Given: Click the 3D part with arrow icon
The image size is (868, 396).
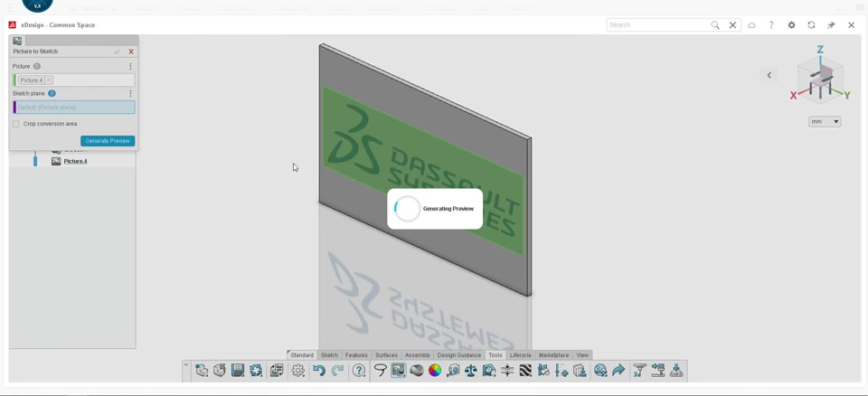Looking at the screenshot, I should click(220, 371).
